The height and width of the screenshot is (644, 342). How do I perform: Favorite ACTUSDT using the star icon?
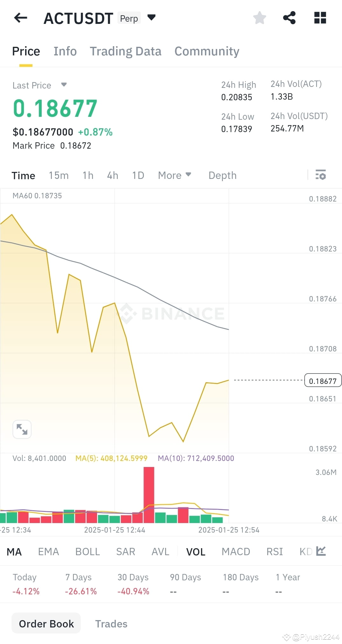coord(260,18)
